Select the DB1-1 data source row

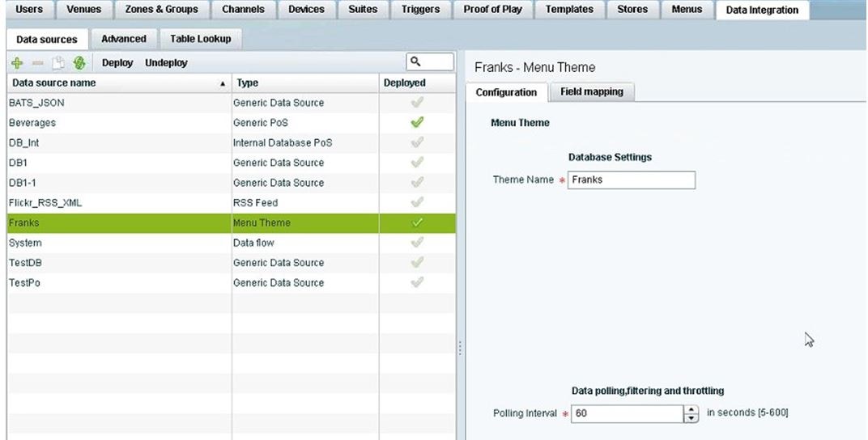coord(231,183)
